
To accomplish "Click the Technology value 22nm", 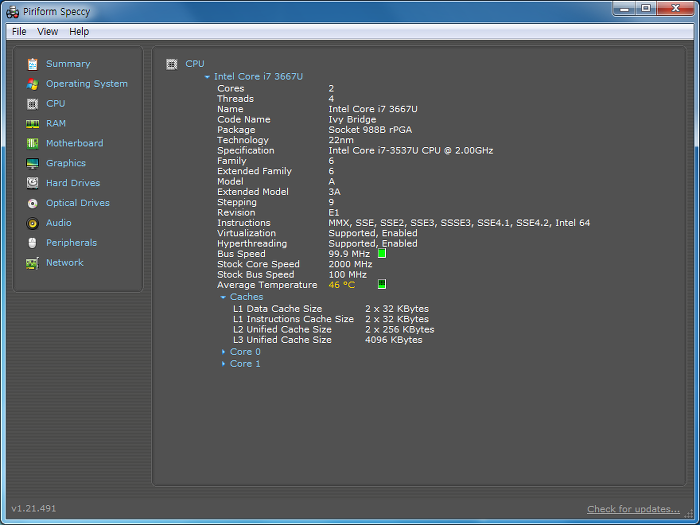I will tap(341, 140).
